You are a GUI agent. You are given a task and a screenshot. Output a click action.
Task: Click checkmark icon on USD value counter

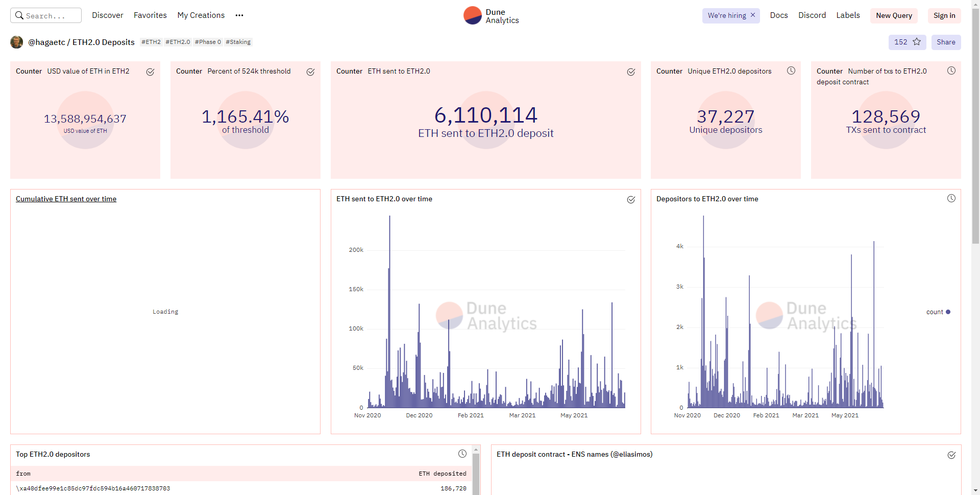click(150, 72)
